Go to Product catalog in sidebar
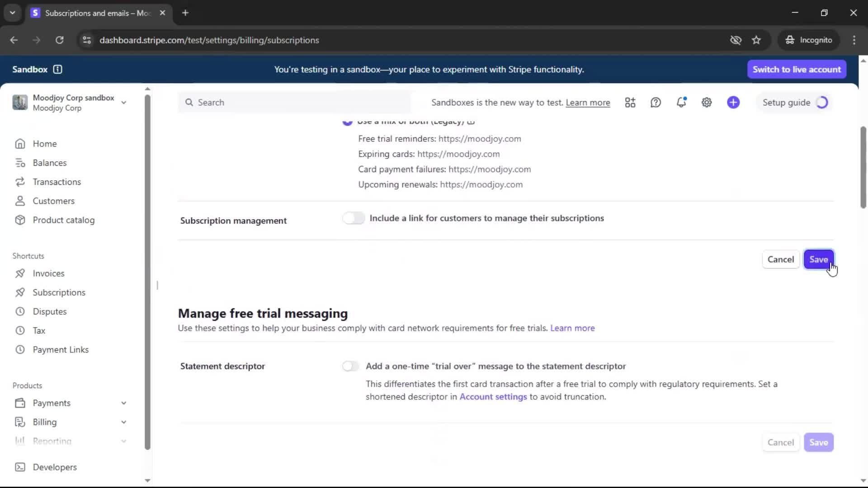 coord(63,220)
